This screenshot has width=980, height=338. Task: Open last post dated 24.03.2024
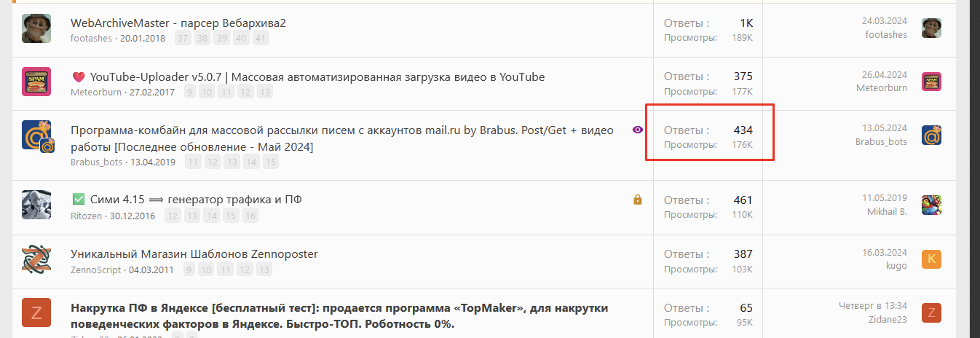[x=885, y=20]
